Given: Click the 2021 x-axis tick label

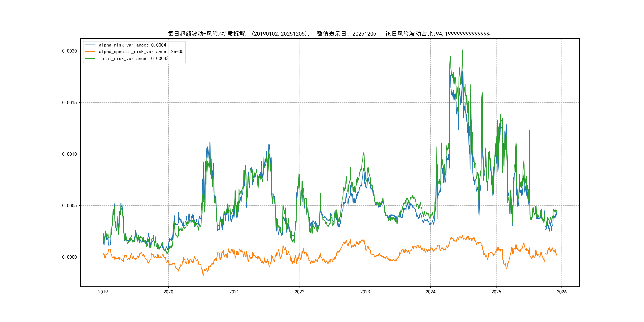Looking at the screenshot, I should 234,292.
